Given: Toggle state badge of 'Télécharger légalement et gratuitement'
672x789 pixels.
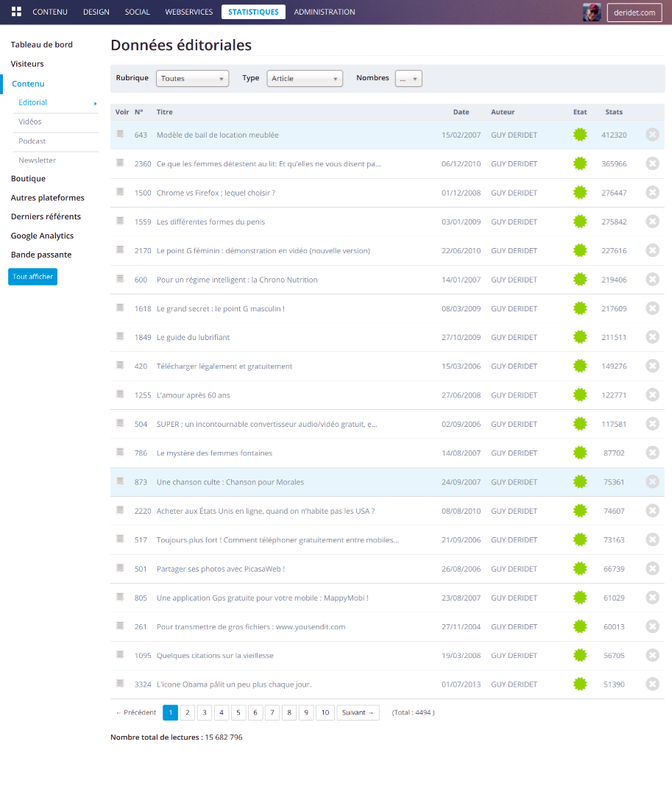Looking at the screenshot, I should (x=580, y=366).
